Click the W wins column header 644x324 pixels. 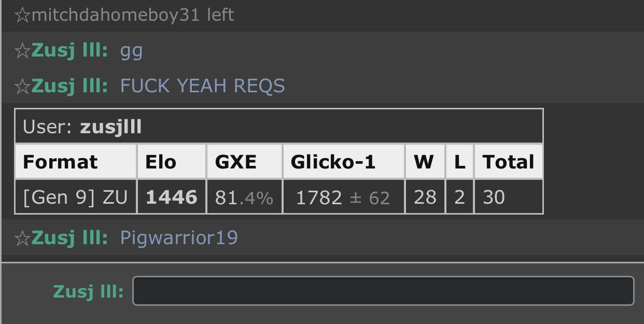(x=424, y=162)
